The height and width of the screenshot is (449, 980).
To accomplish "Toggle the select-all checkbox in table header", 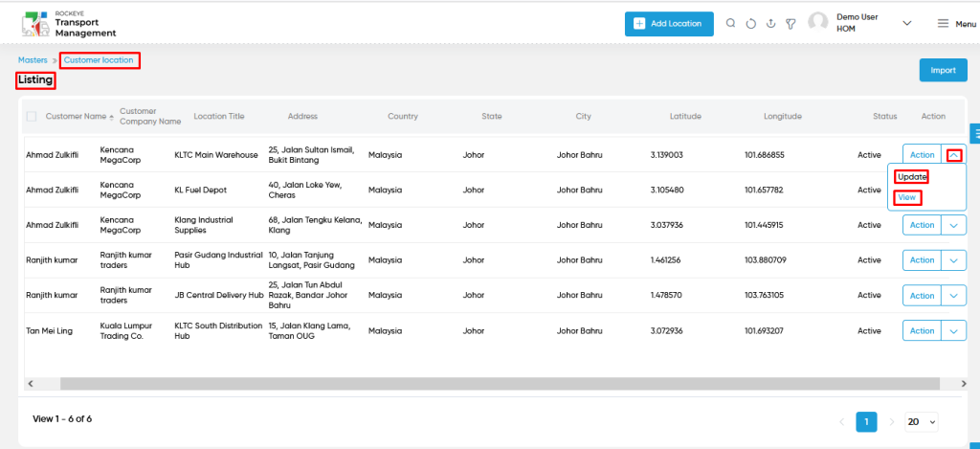I will 32,116.
